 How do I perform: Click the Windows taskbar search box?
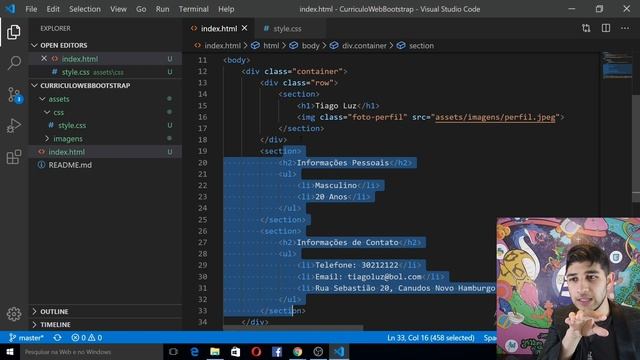pos(92,351)
